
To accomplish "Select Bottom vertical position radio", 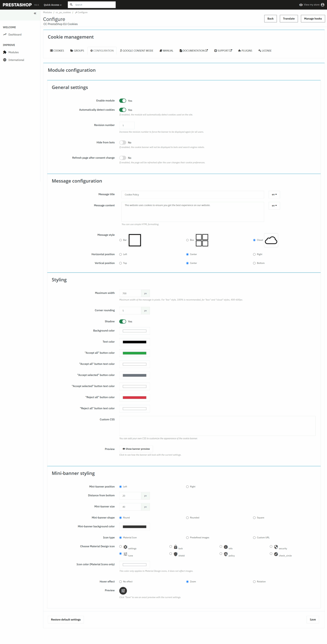I will pos(254,263).
